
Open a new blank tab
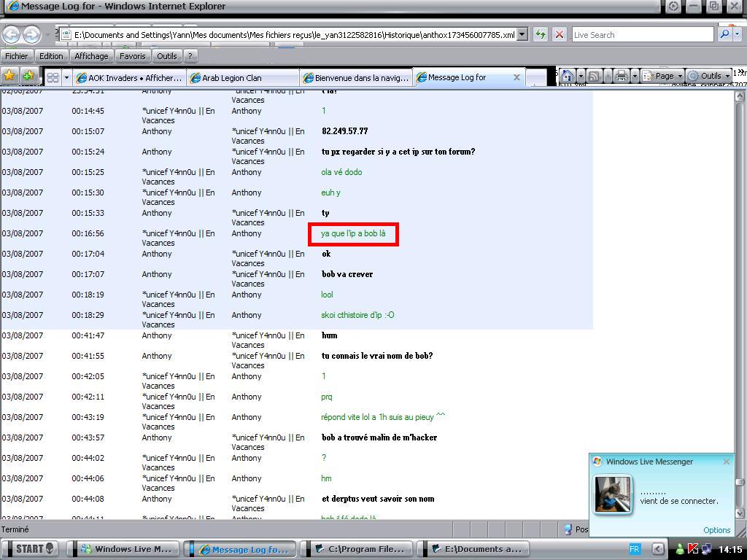[x=536, y=78]
